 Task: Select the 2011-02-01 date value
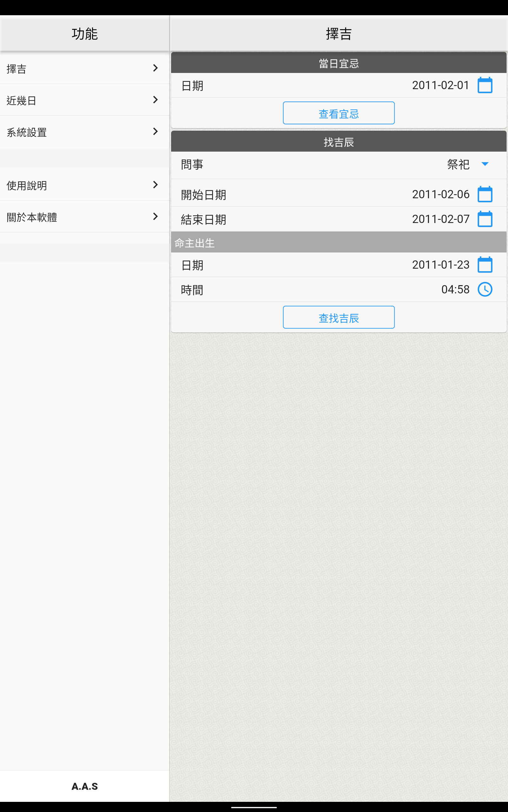pos(440,85)
